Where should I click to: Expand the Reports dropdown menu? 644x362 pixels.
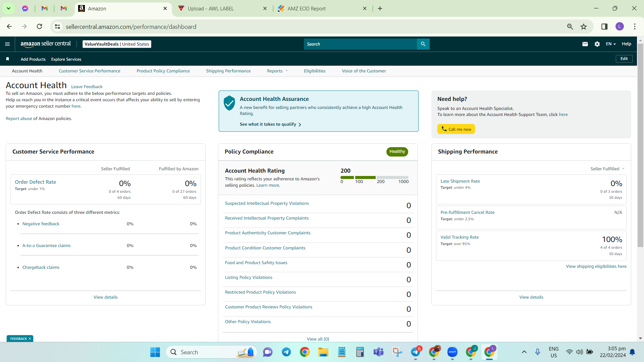[x=277, y=71]
